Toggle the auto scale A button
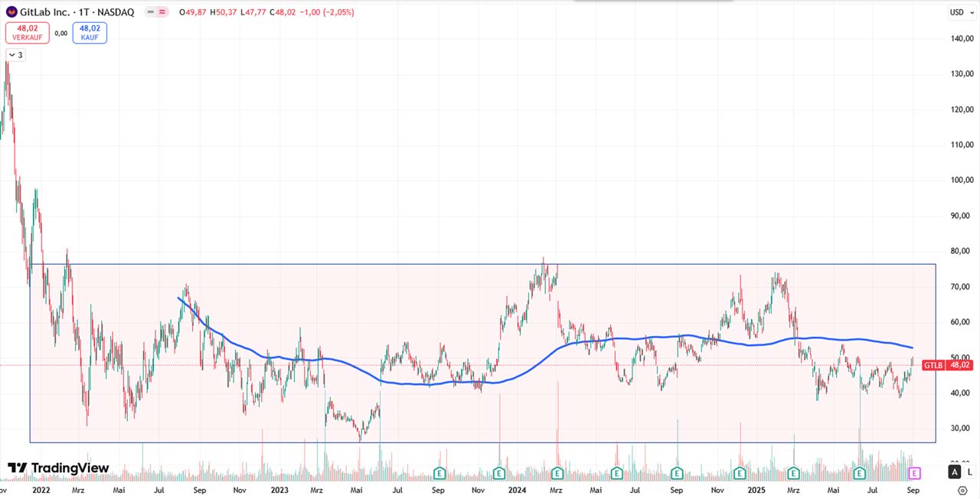Viewport: 980px width, 499px height. click(954, 472)
